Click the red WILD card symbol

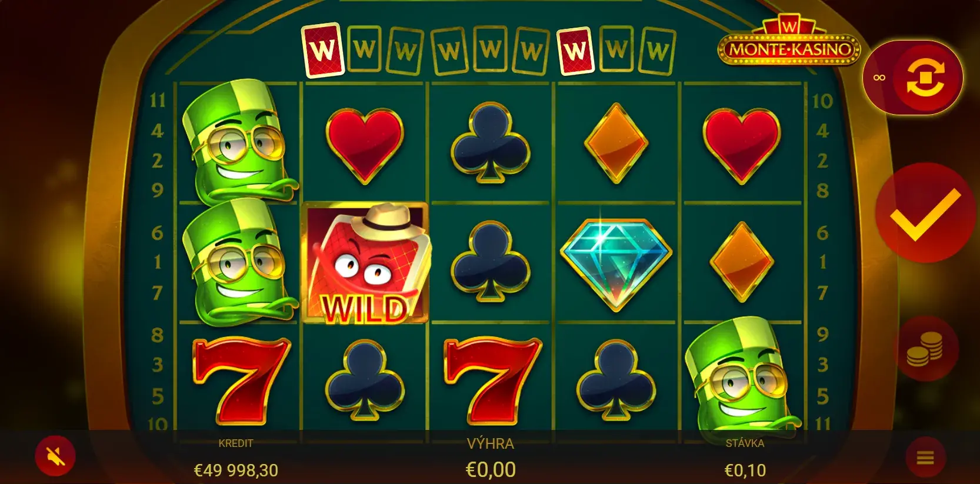(366, 263)
